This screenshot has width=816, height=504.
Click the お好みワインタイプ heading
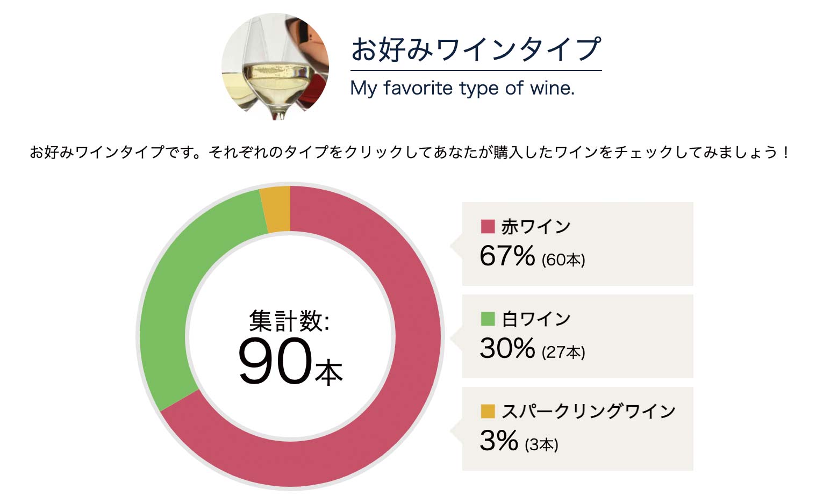pyautogui.click(x=476, y=49)
